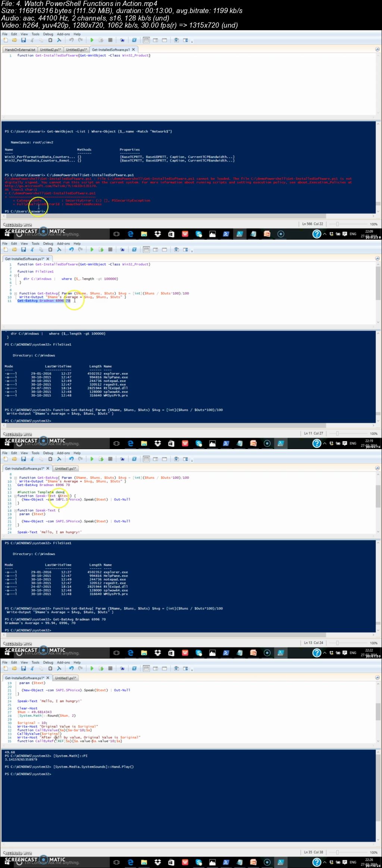Viewport: 382px width, 868px height.
Task: Open File menu, Ln 566 frame
Action: (x=5, y=34)
